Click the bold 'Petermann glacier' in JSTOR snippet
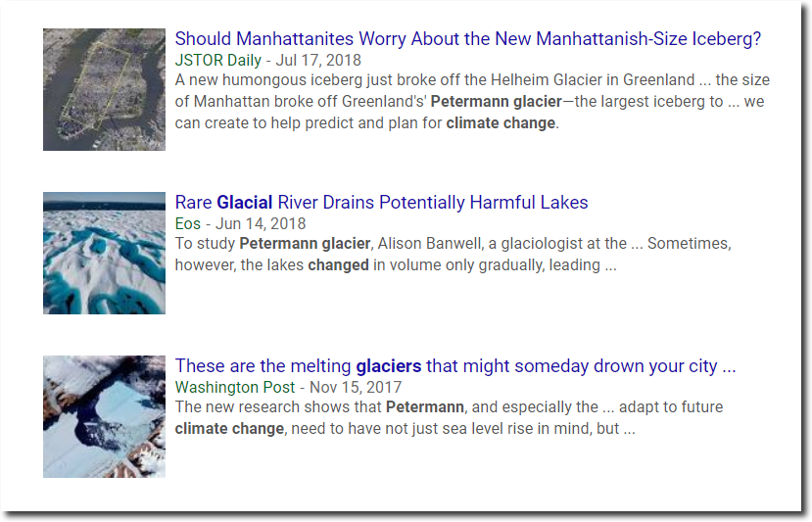 pos(496,102)
